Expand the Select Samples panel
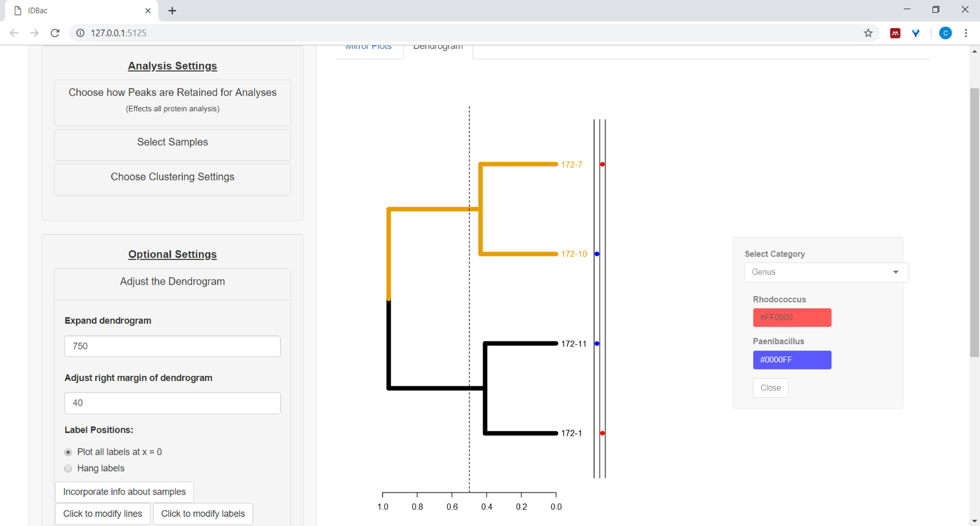The width and height of the screenshot is (980, 526). pos(172,142)
